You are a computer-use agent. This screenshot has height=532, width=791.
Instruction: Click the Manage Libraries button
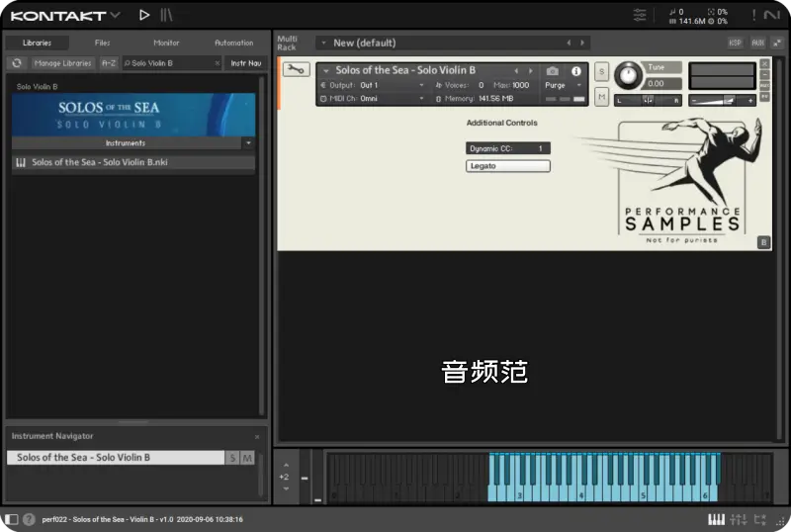[x=62, y=63]
